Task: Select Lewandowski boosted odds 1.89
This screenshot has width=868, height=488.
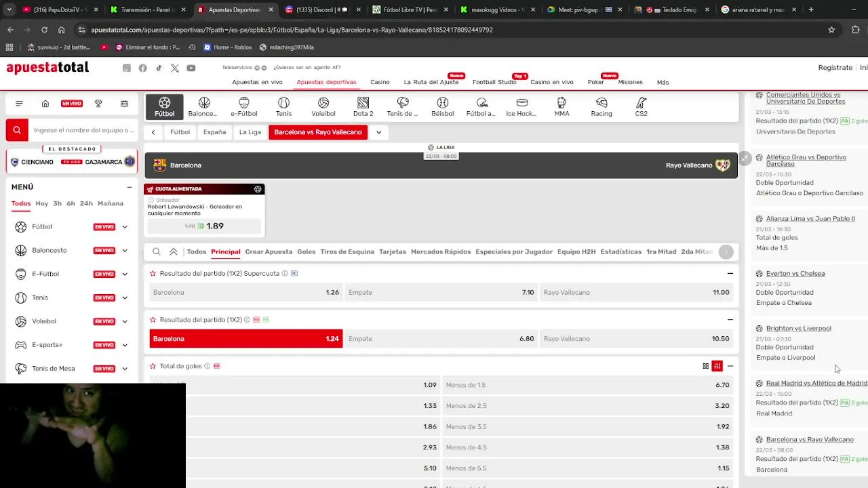Action: pyautogui.click(x=204, y=226)
